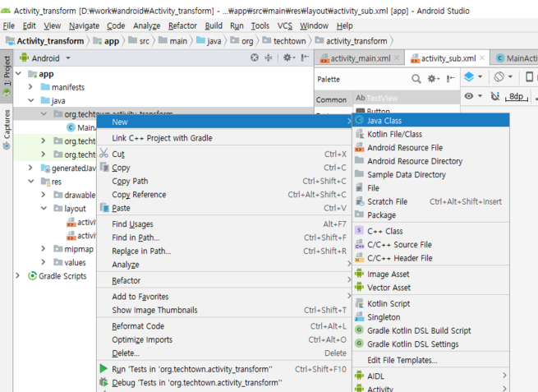Collapse the java folder
Viewport: 538px width, 392px height.
click(x=31, y=100)
